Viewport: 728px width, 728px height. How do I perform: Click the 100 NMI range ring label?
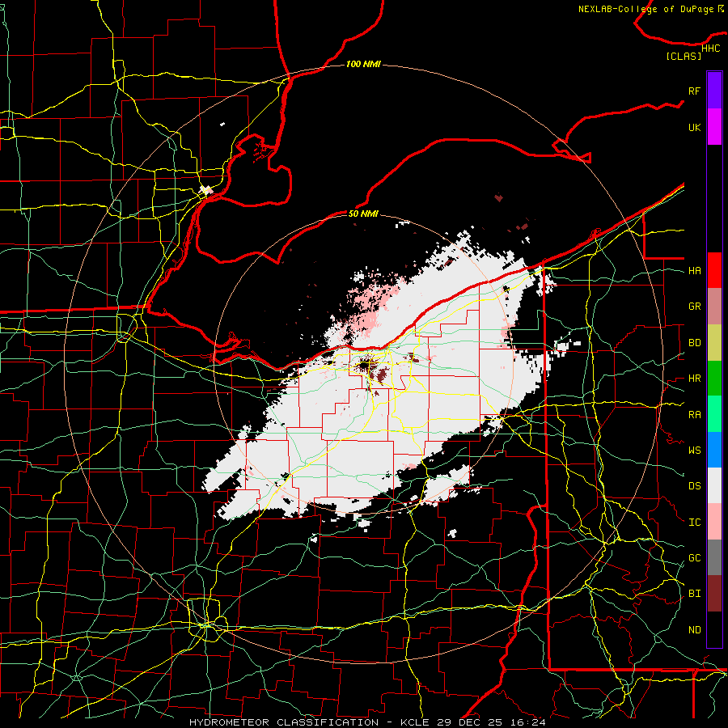(x=363, y=64)
